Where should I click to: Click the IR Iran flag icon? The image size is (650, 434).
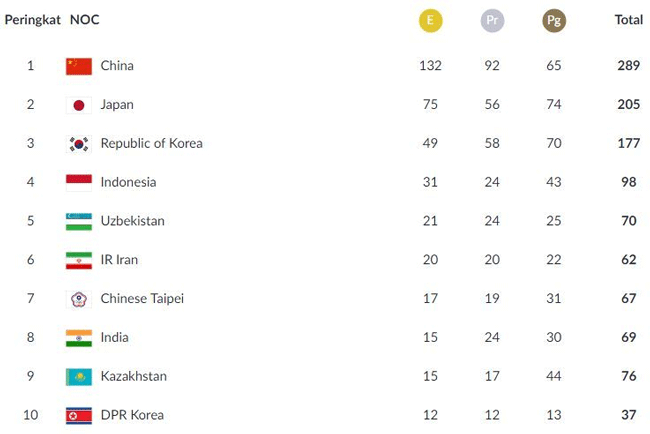tap(79, 260)
